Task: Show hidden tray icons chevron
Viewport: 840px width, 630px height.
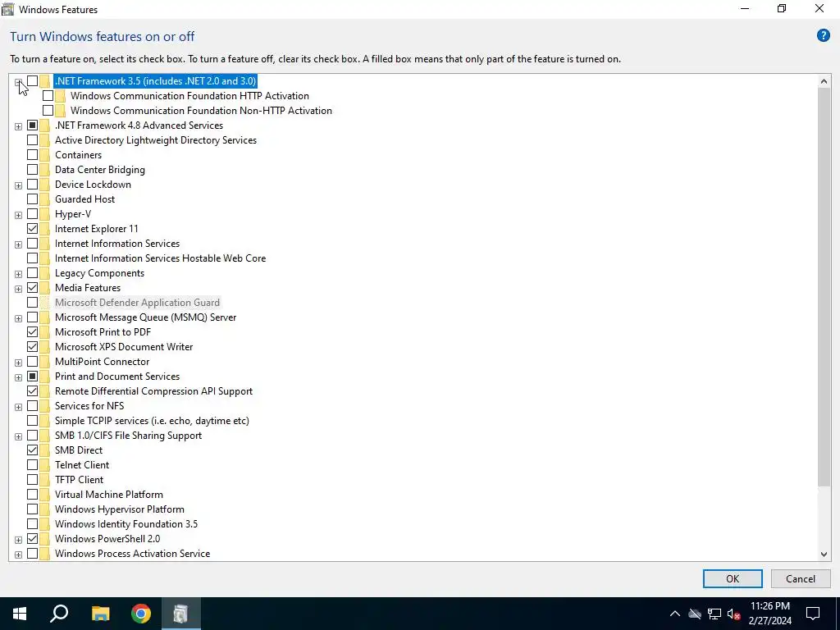Action: (x=675, y=614)
